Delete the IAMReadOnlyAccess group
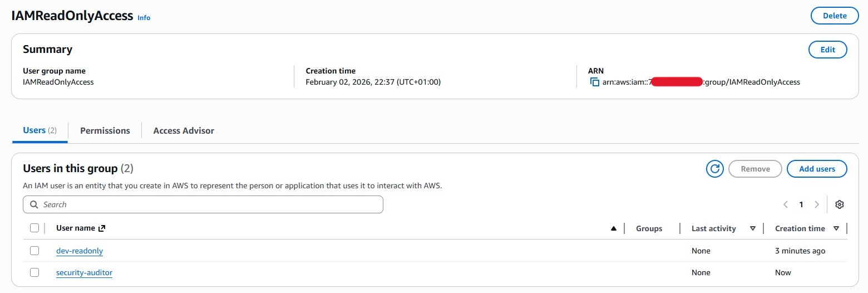868x293 pixels. tap(835, 16)
